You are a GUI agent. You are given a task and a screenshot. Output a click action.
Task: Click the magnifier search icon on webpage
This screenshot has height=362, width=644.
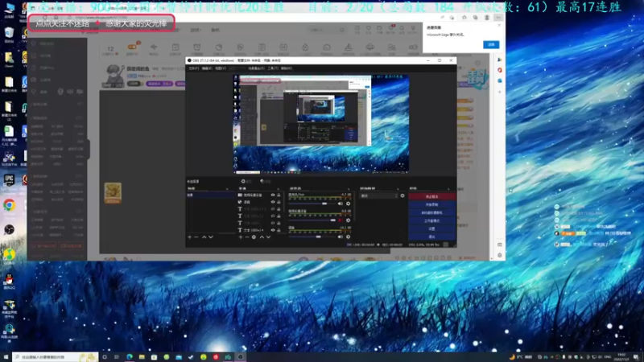pyautogui.click(x=341, y=30)
